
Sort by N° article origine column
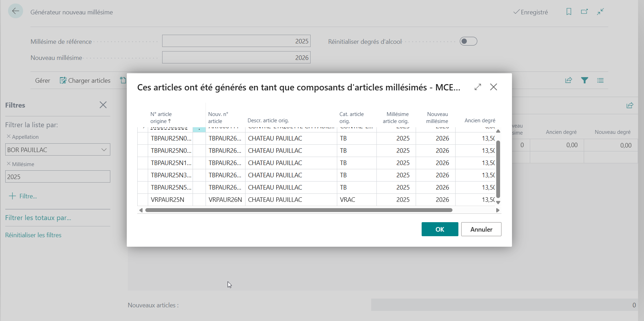pyautogui.click(x=161, y=118)
